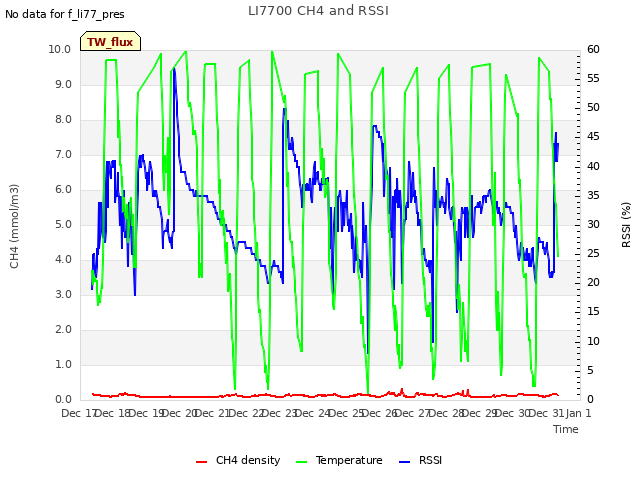640x480 pixels.
Task: Click the blue RSSI legend swatch
Action: [404, 462]
